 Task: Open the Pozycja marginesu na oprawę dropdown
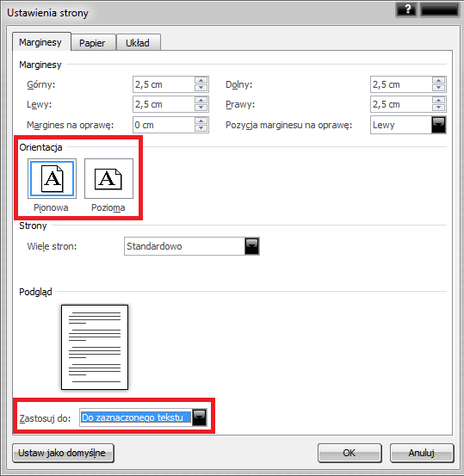point(438,125)
